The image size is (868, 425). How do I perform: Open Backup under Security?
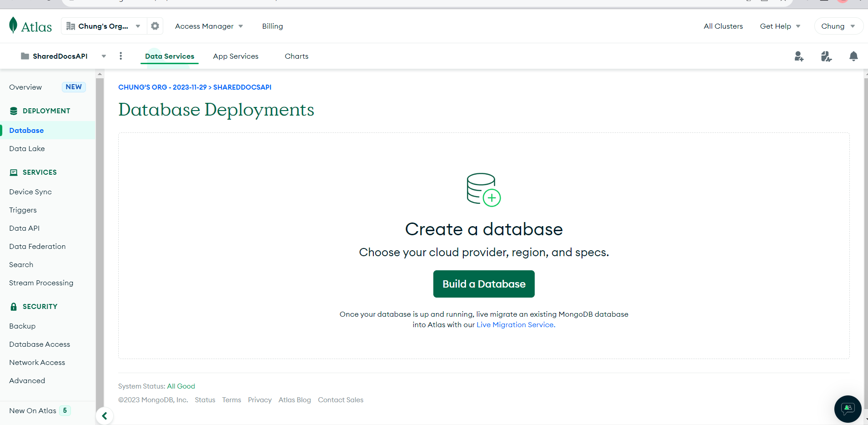22,326
